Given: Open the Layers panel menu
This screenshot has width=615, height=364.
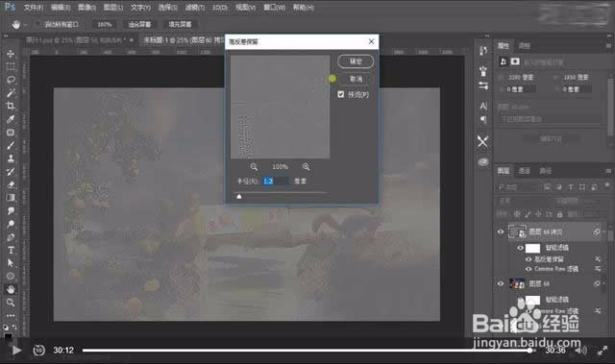Looking at the screenshot, I should pos(608,171).
